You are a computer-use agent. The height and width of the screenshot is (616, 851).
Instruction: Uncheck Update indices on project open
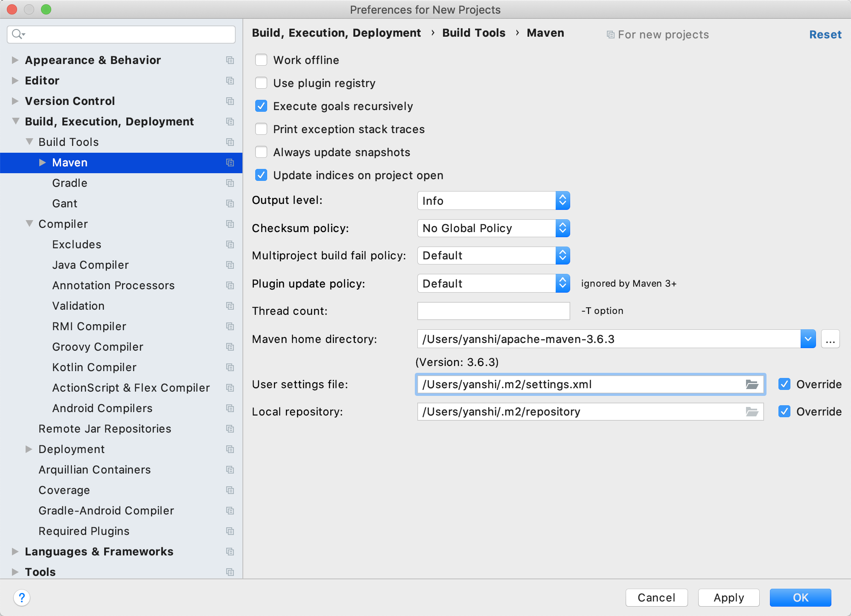[261, 175]
